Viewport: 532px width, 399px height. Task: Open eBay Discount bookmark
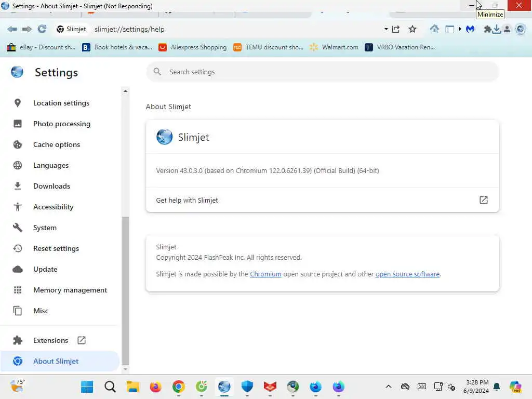pyautogui.click(x=42, y=47)
